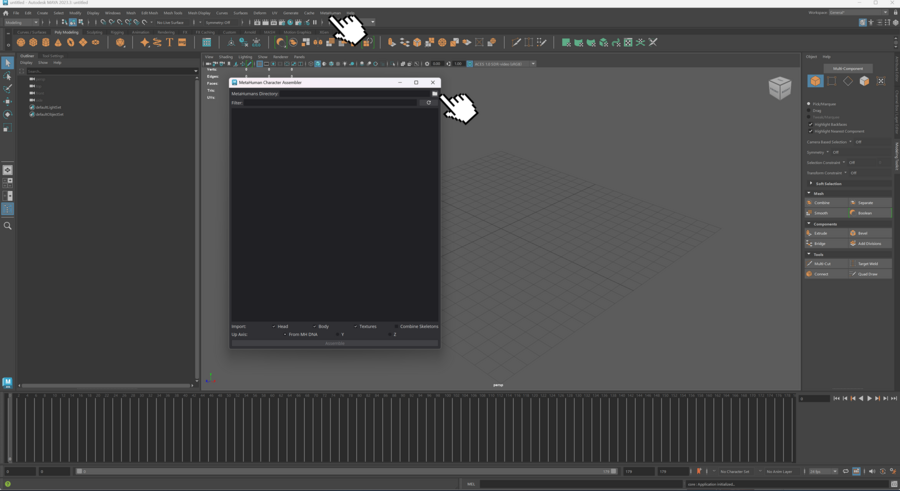Activate the Quad Draw tool

[x=868, y=274]
